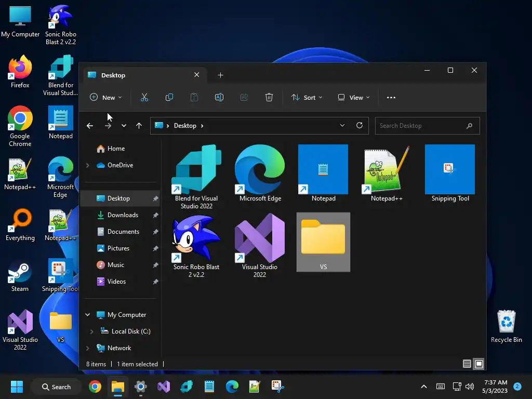Open Settings gear from taskbar
Screen dimensions: 532x399
coord(140,387)
